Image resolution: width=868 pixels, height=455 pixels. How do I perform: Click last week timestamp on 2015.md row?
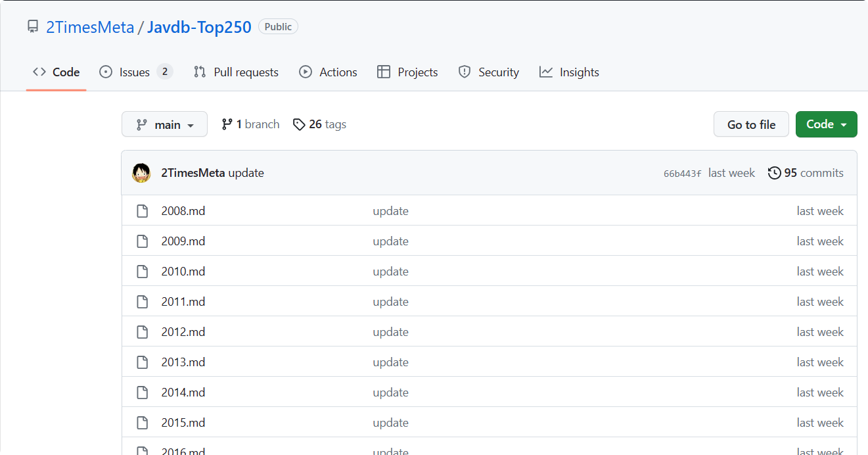820,423
